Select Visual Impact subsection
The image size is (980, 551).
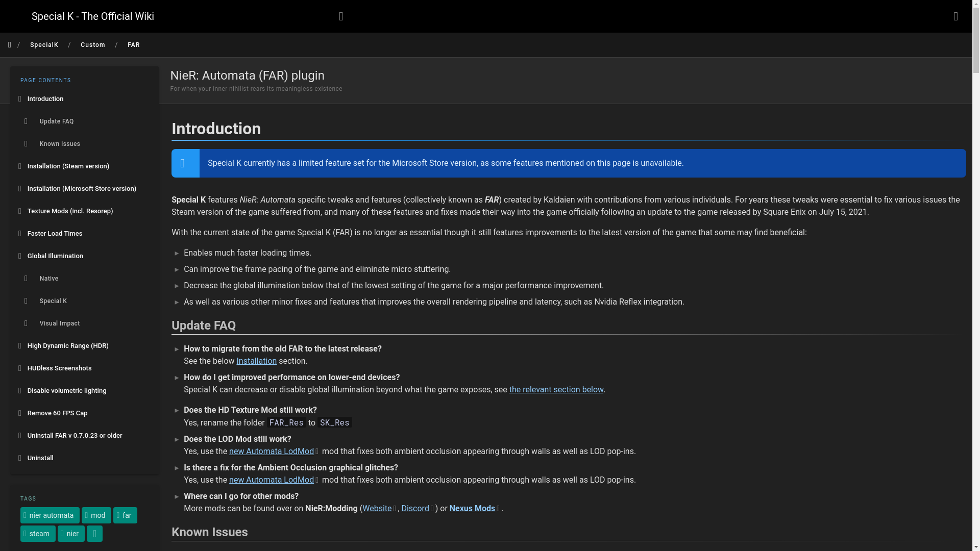(85, 323)
